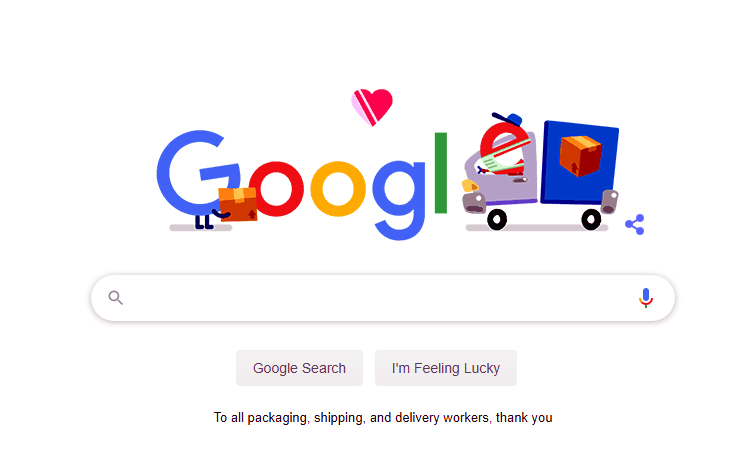This screenshot has width=750, height=450.
Task: Focus the search input field
Action: [378, 298]
